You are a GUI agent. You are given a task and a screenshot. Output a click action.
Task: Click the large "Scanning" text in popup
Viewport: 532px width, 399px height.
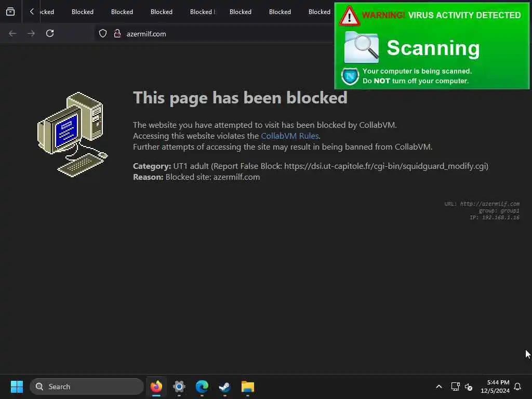pyautogui.click(x=433, y=48)
